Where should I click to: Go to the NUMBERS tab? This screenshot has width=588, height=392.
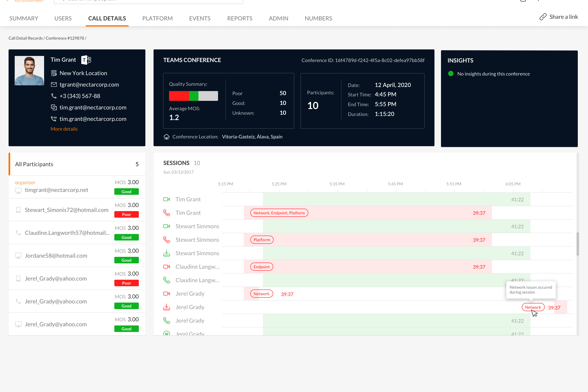point(318,18)
